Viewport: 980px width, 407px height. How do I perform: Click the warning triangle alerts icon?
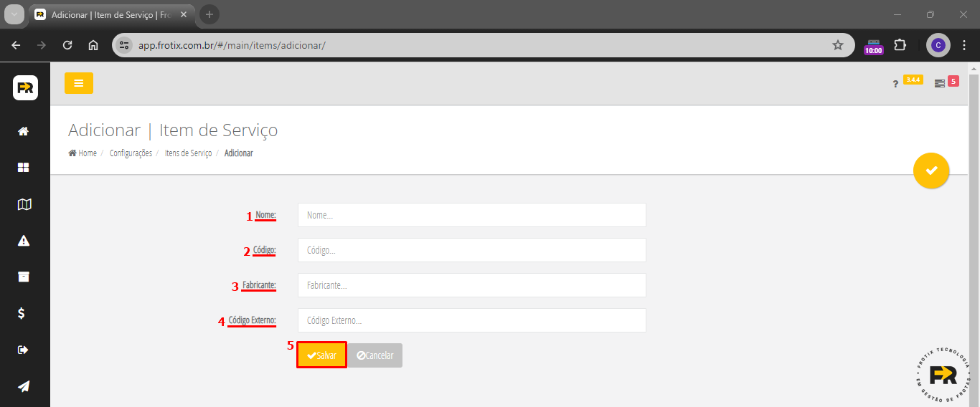[24, 241]
